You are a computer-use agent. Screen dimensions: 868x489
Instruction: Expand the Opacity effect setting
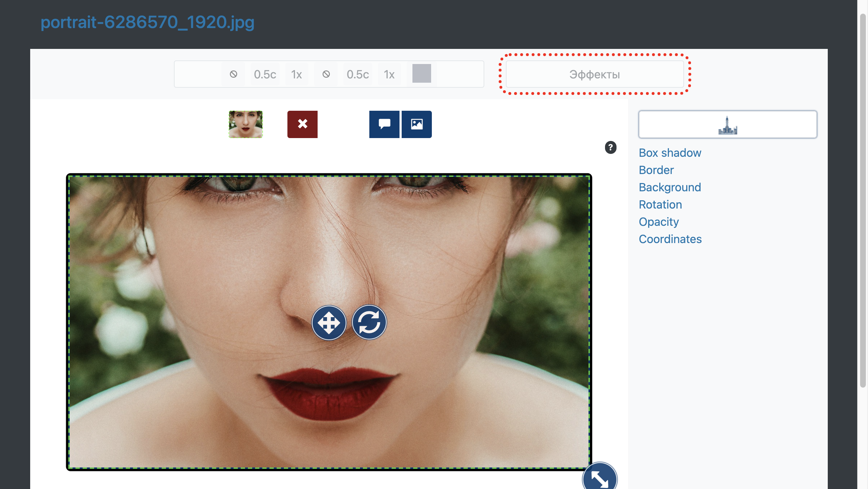click(658, 221)
